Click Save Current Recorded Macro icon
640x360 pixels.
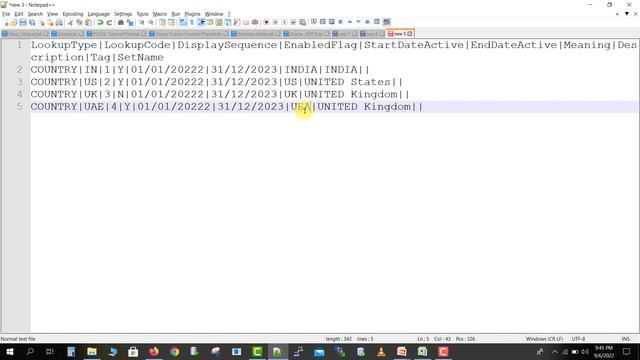302,22
